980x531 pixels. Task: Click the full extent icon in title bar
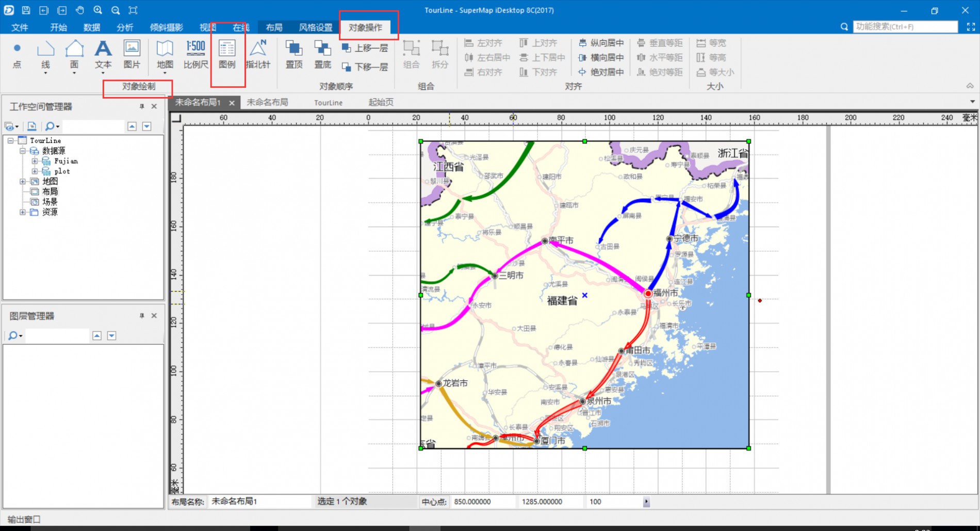133,10
